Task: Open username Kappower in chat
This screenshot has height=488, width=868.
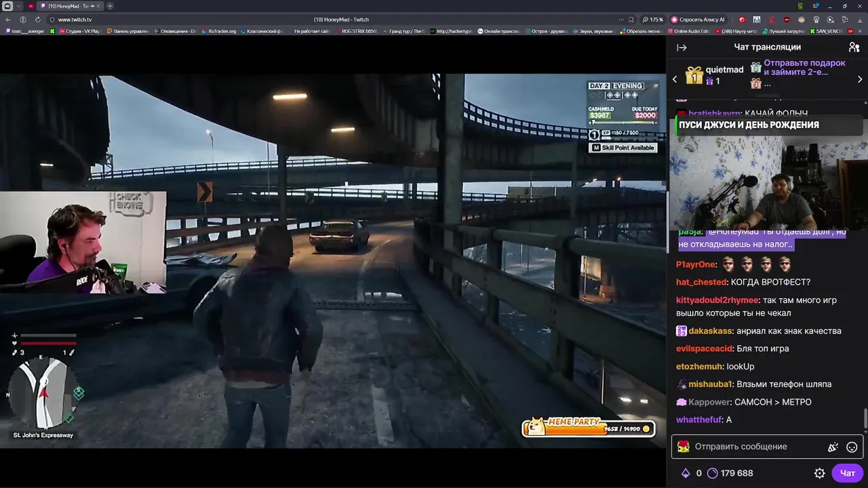Action: [709, 402]
